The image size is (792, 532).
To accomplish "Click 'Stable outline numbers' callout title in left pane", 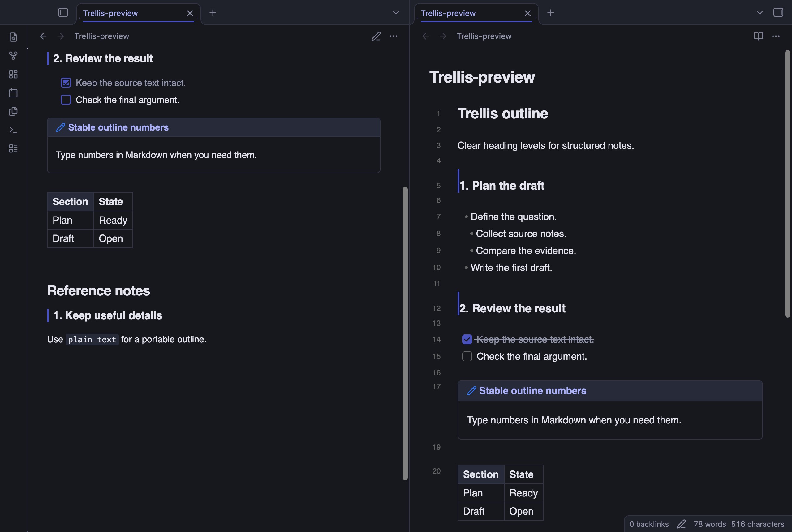I will 118,127.
